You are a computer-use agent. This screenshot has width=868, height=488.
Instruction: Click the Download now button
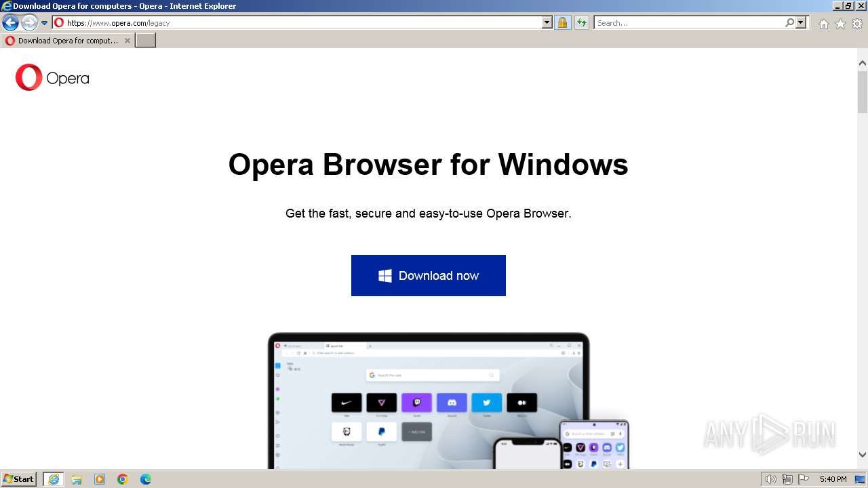pyautogui.click(x=429, y=275)
